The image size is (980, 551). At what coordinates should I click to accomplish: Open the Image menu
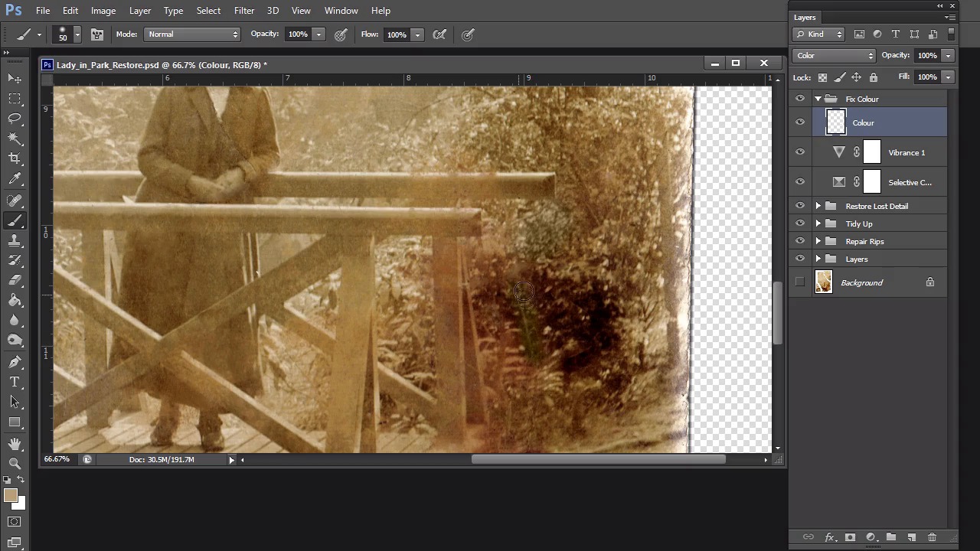tap(103, 11)
